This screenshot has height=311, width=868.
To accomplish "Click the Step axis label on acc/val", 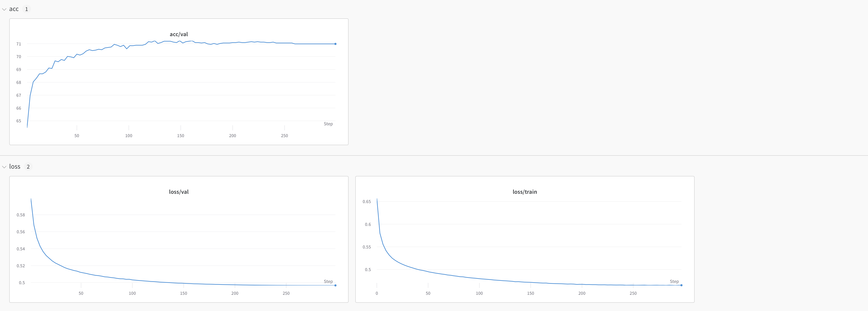I will (x=329, y=124).
